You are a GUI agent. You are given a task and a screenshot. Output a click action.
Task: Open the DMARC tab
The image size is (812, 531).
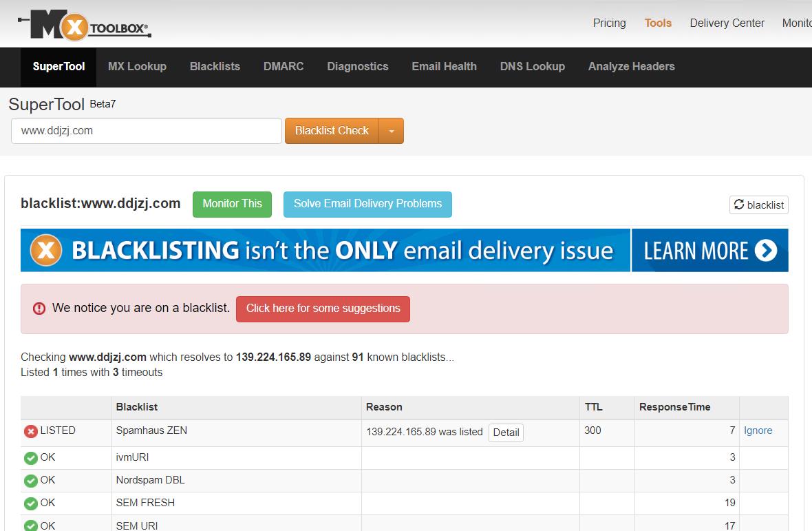pos(284,67)
